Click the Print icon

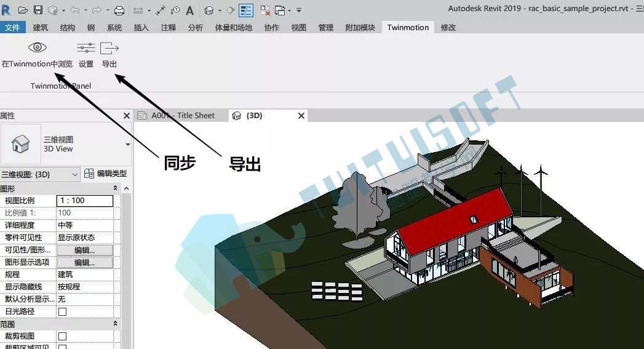point(119,10)
